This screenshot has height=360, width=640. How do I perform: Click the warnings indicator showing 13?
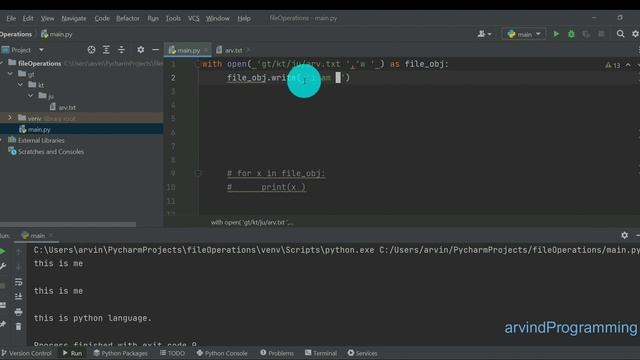coord(613,65)
